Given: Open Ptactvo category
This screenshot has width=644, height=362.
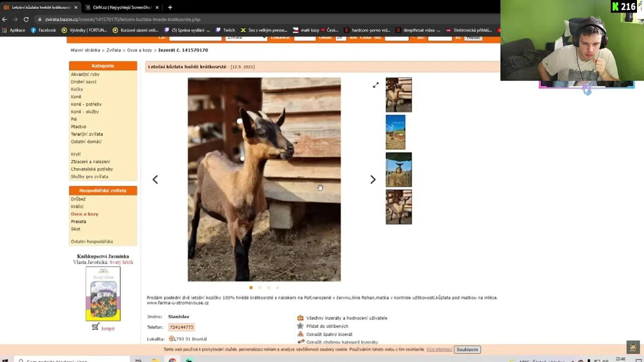Looking at the screenshot, I should 78,127.
